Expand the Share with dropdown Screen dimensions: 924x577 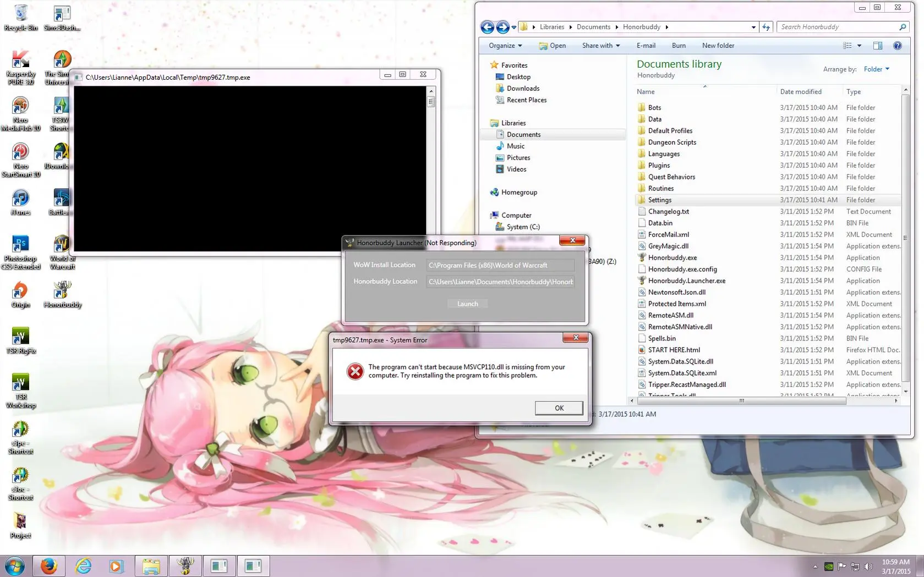click(600, 46)
